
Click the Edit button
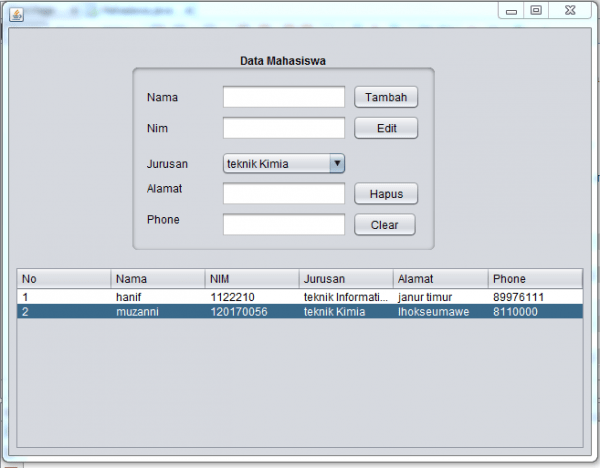[x=386, y=128]
